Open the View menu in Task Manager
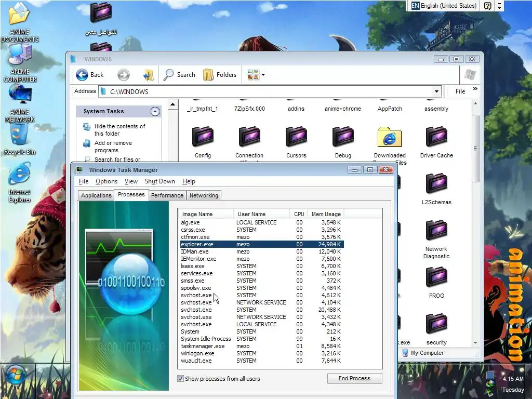The image size is (532, 399). tap(131, 181)
